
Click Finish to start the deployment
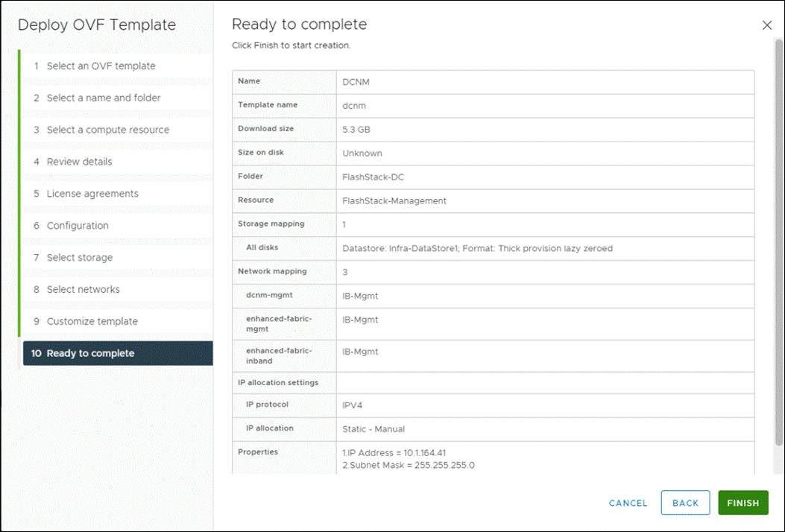743,503
